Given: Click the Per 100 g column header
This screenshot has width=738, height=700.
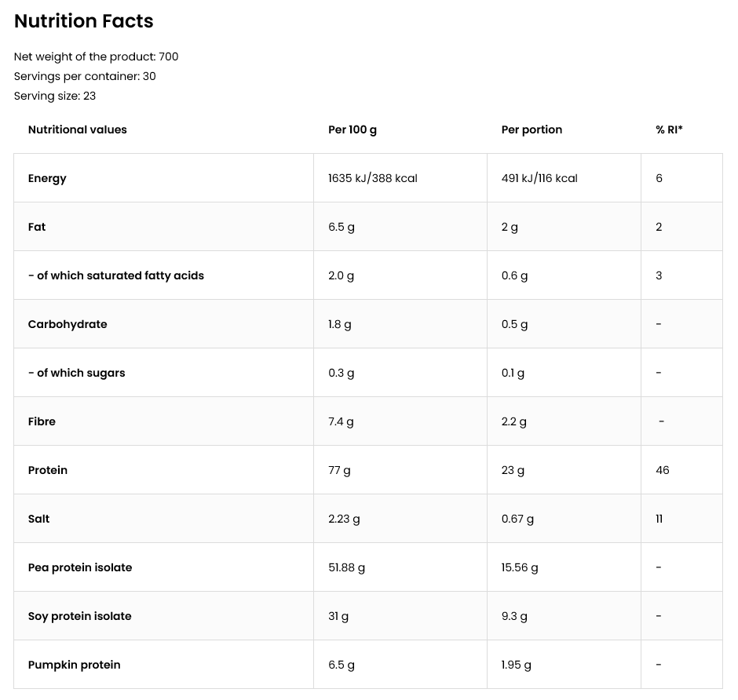Looking at the screenshot, I should pyautogui.click(x=352, y=129).
